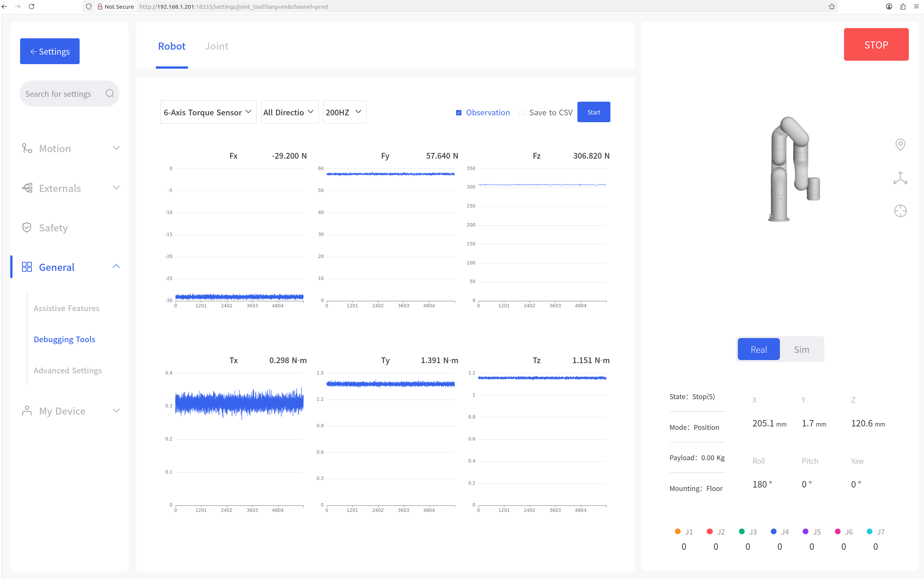
Task: Enable the Save to CSV checkbox
Action: click(x=522, y=113)
